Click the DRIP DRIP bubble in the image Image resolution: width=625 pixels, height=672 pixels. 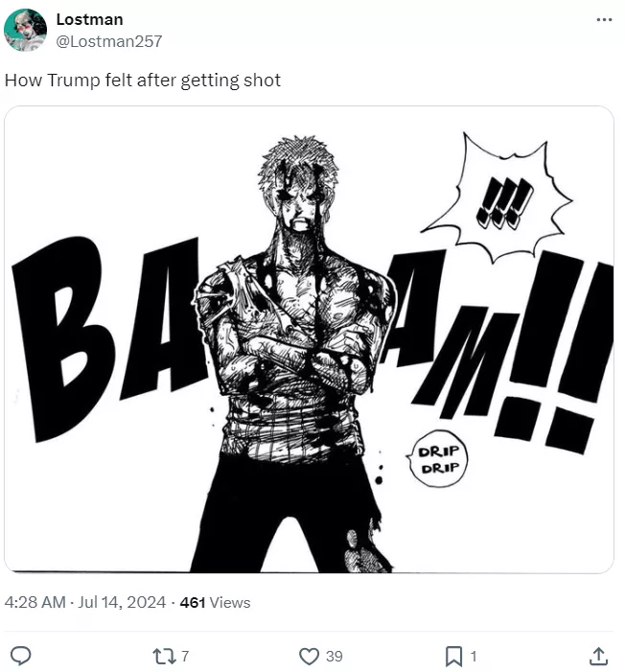coord(437,459)
